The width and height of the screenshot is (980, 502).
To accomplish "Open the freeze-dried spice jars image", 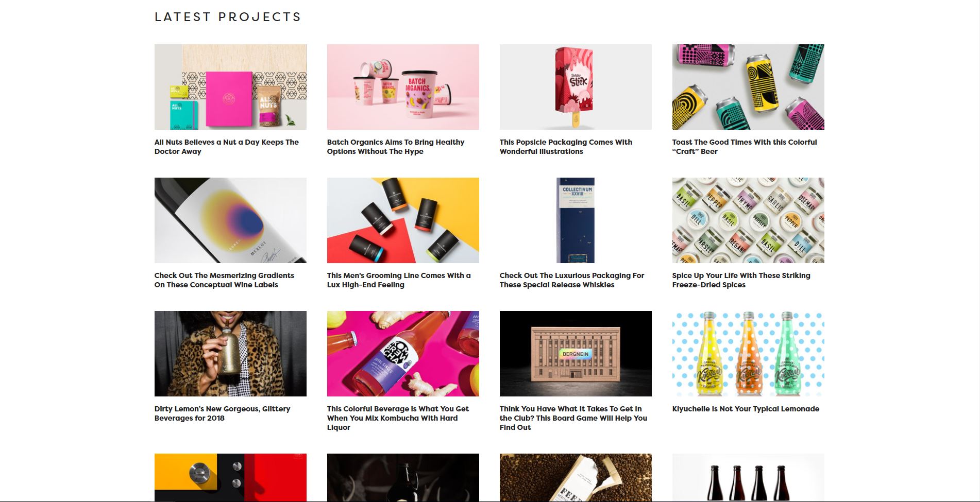I will tap(748, 220).
